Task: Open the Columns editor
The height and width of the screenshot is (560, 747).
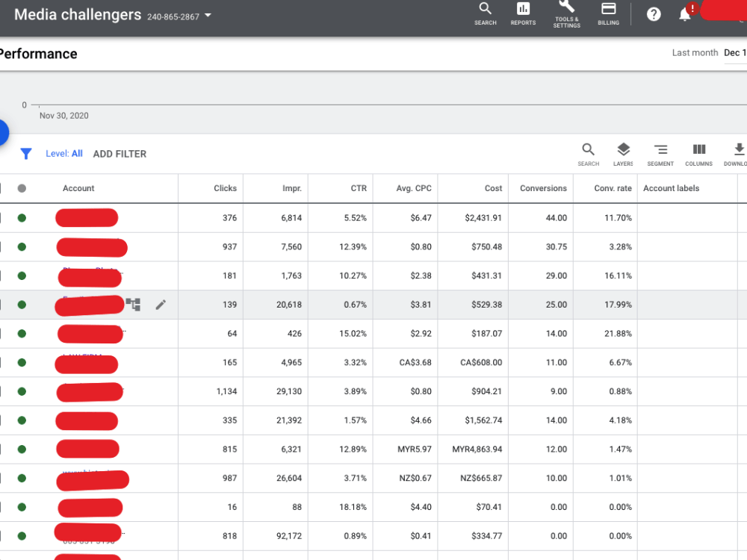Action: (x=699, y=155)
